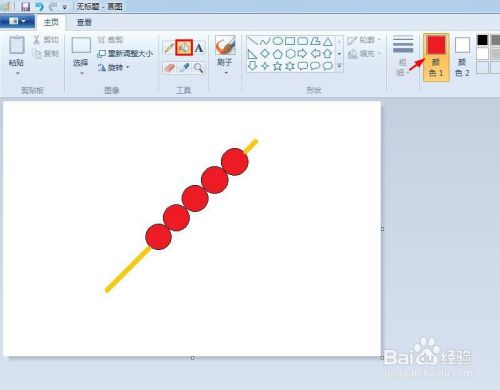This screenshot has height=390, width=500.
Task: Click the bottommost red circle on canvas
Action: [x=159, y=237]
